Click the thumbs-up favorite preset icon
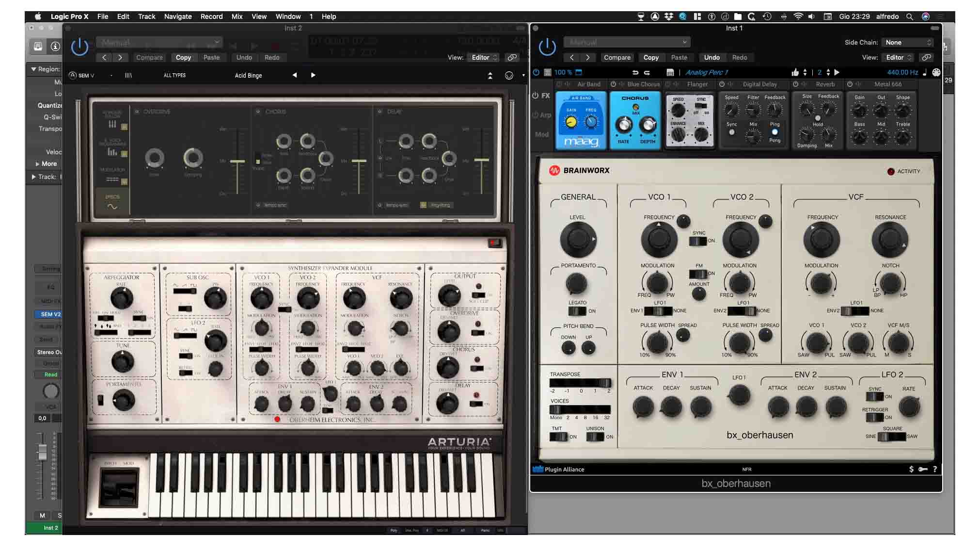This screenshot has height=552, width=980. tap(795, 72)
